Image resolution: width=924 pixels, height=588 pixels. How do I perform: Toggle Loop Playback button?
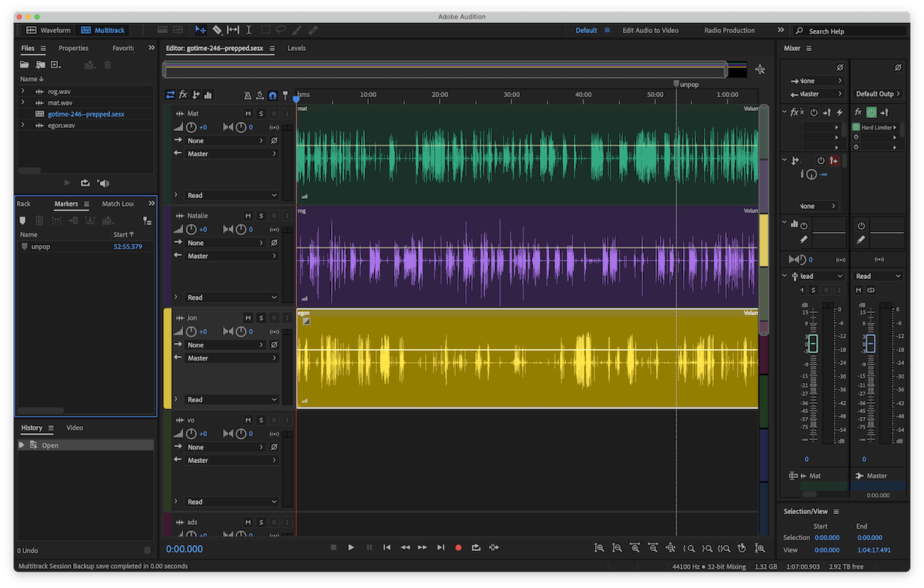click(476, 547)
